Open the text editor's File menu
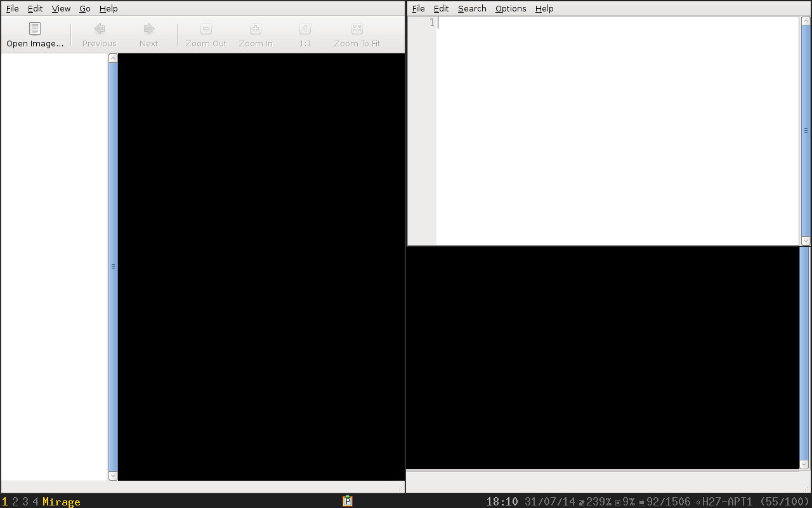This screenshot has height=508, width=812. point(418,9)
